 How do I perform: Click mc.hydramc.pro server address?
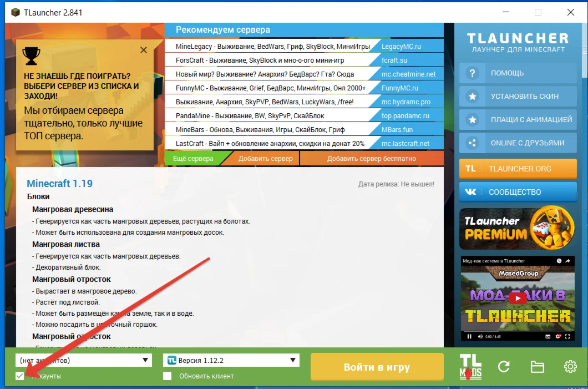pos(405,102)
